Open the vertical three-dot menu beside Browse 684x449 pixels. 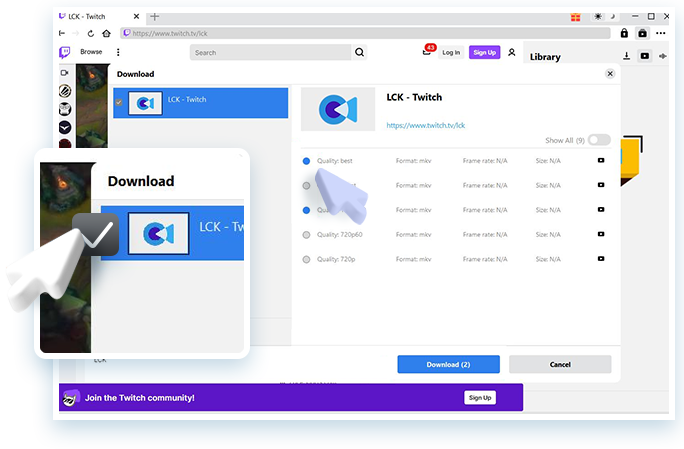click(118, 52)
